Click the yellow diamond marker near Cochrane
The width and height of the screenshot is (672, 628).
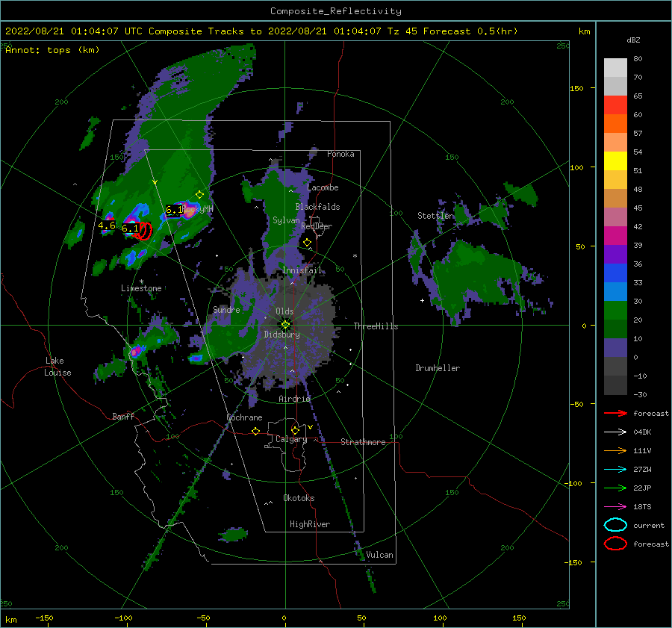coord(255,431)
